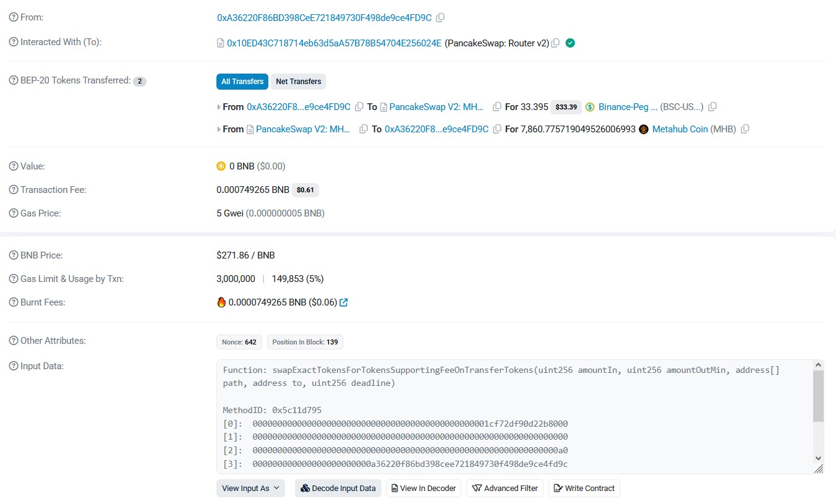Click help icon next to Burnt Fees
This screenshot has width=836, height=504.
pyautogui.click(x=14, y=302)
